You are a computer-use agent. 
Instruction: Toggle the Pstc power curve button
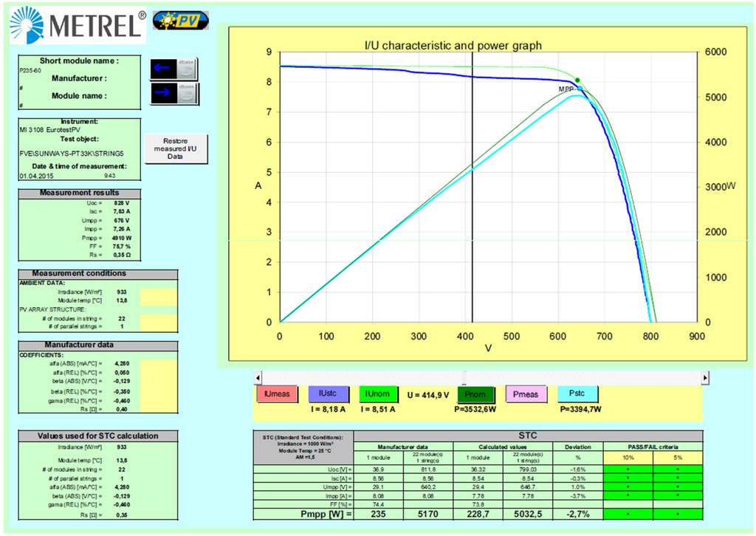coord(578,395)
